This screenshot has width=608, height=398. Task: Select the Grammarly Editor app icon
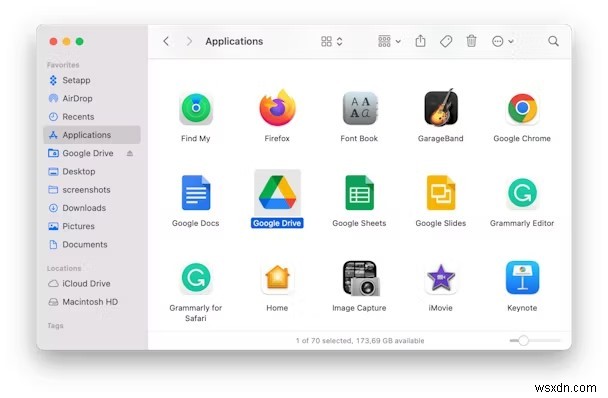pyautogui.click(x=522, y=193)
